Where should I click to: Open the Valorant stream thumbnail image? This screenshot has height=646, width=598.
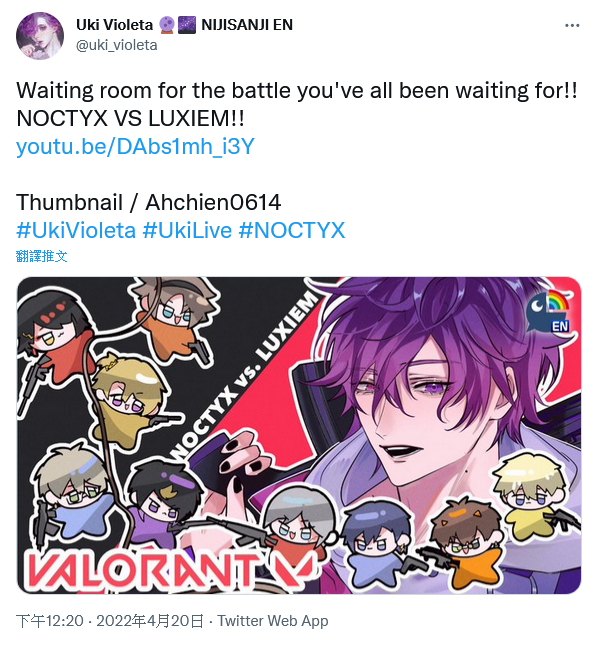click(x=299, y=435)
